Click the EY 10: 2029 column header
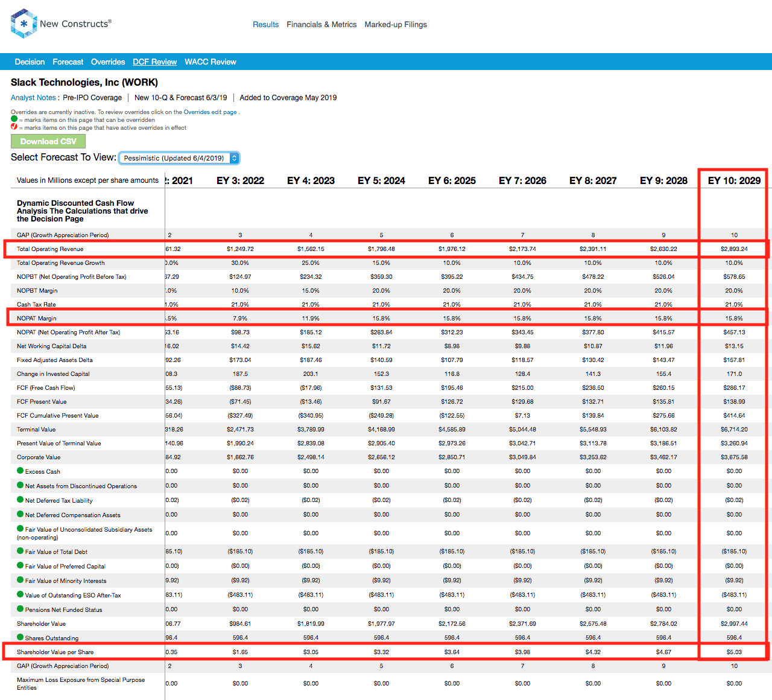This screenshot has height=700, width=772. 734,180
